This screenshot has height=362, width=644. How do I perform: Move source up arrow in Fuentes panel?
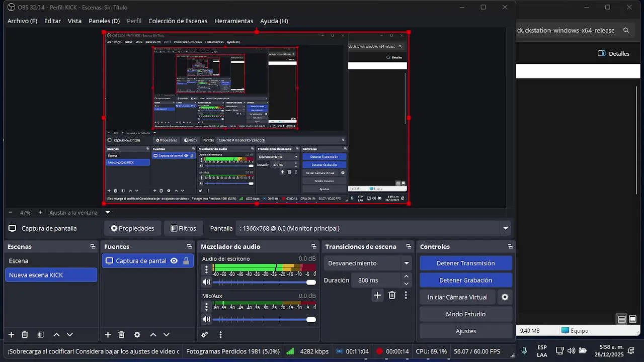153,335
